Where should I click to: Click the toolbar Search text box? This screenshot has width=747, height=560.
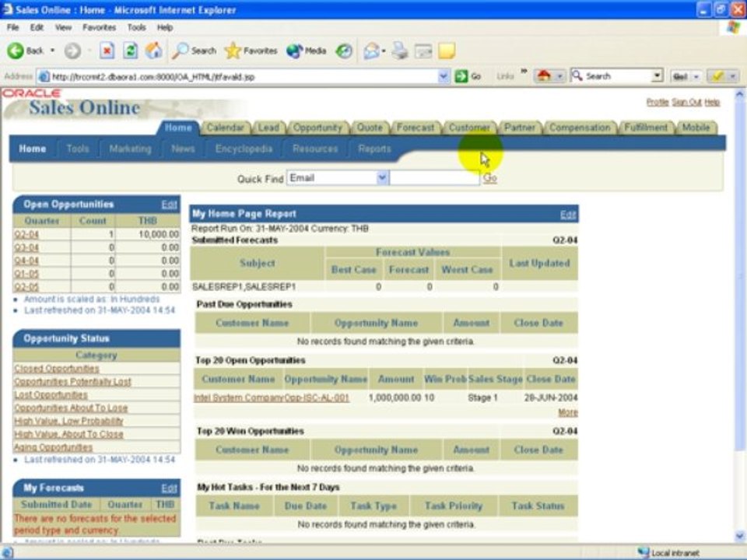pos(612,75)
